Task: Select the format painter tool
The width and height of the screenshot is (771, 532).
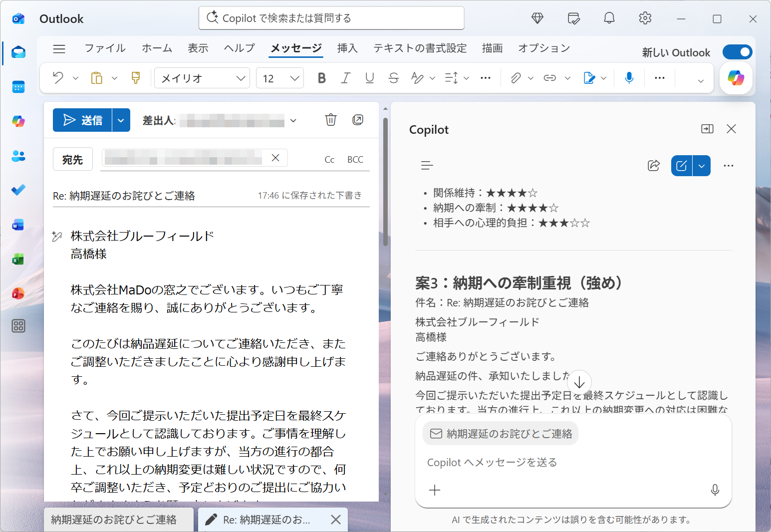Action: tap(135, 78)
